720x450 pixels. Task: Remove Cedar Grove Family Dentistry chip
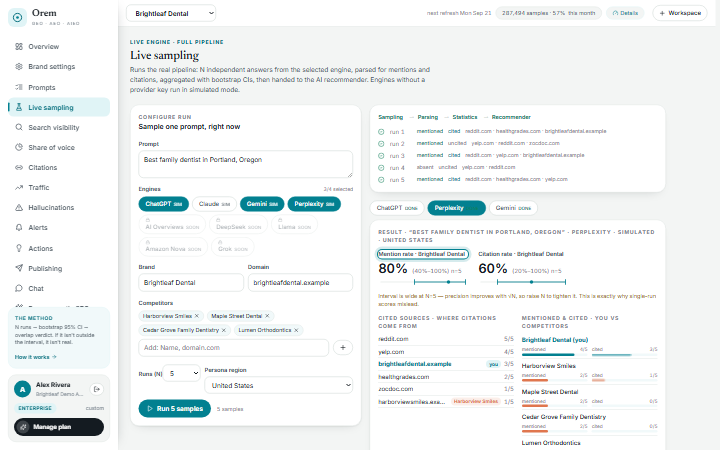pyautogui.click(x=224, y=330)
